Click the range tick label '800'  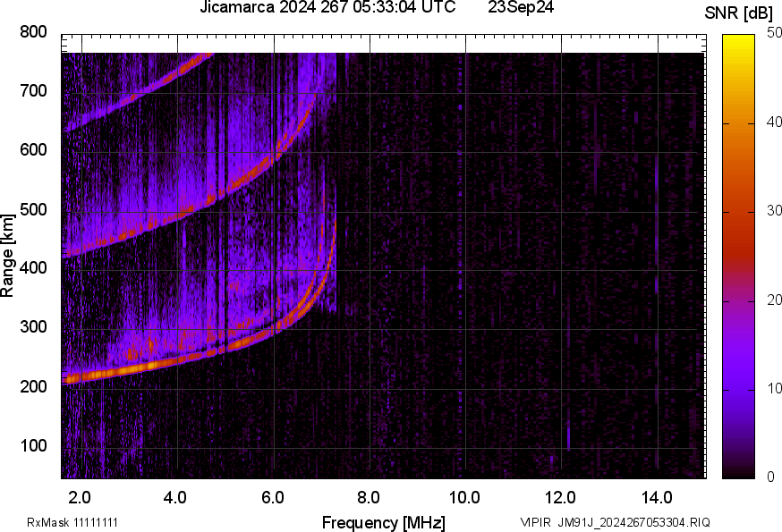tap(33, 32)
